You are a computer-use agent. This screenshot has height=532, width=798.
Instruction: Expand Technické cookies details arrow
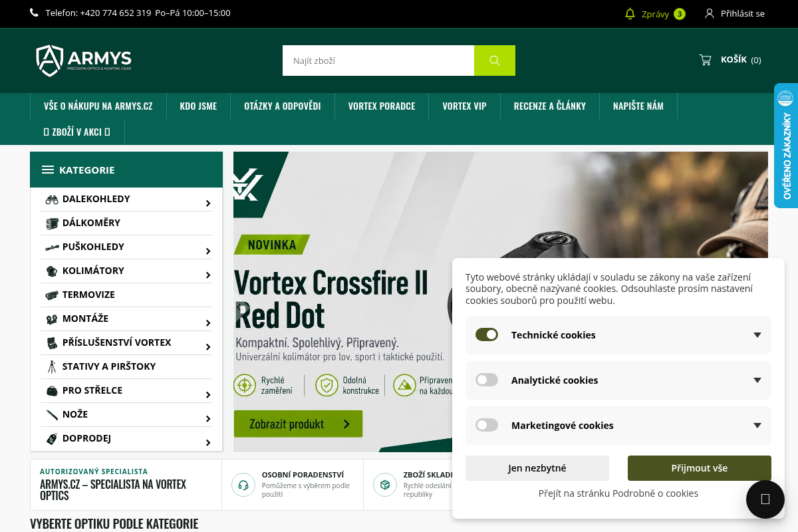757,335
